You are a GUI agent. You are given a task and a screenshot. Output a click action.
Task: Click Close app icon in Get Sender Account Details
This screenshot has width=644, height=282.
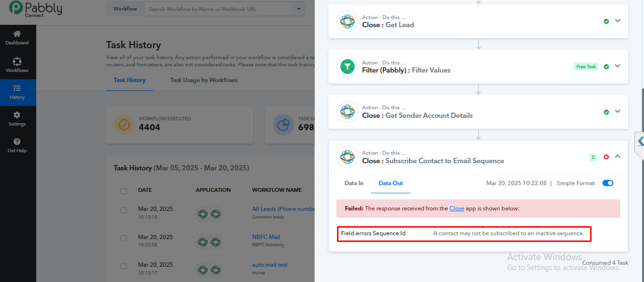[348, 112]
